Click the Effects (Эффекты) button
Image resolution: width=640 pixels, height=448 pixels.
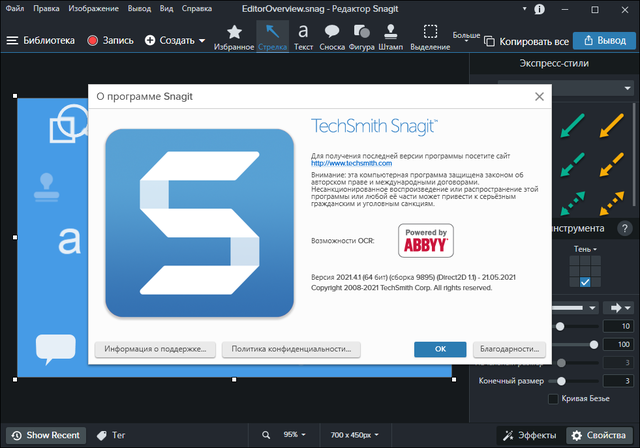coord(531,435)
